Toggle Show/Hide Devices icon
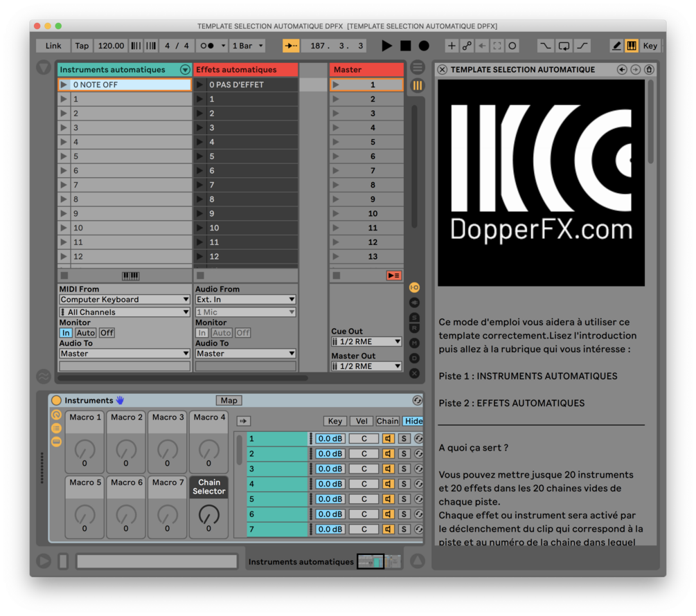The width and height of the screenshot is (696, 616). 56,442
